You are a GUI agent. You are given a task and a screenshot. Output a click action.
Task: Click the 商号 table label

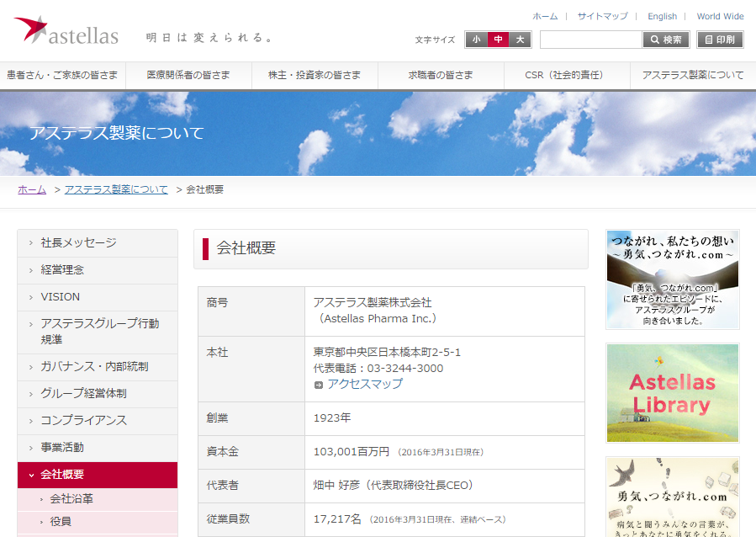click(217, 303)
